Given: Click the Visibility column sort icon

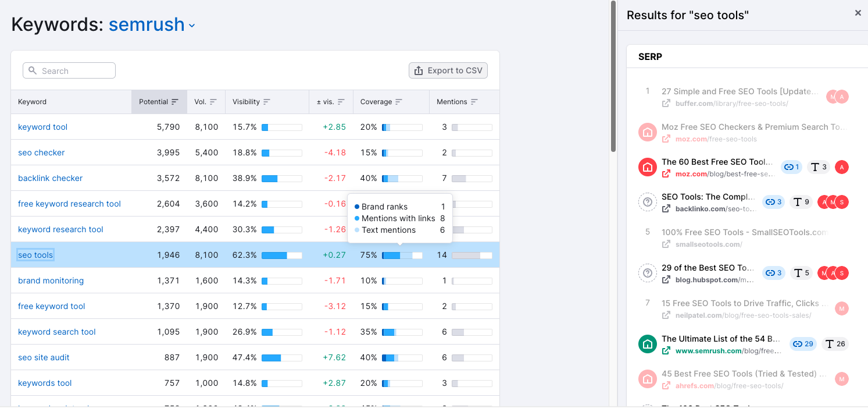Looking at the screenshot, I should (x=267, y=102).
